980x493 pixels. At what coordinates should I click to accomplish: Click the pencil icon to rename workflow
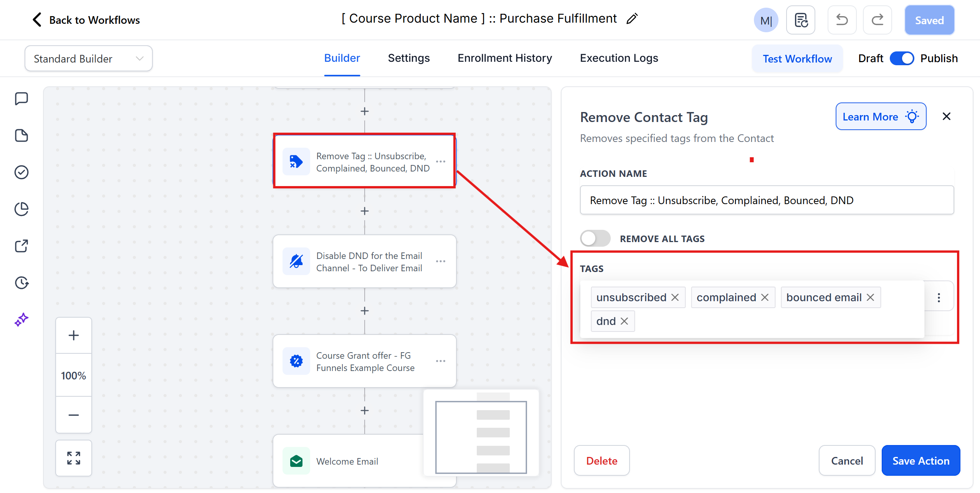[632, 18]
